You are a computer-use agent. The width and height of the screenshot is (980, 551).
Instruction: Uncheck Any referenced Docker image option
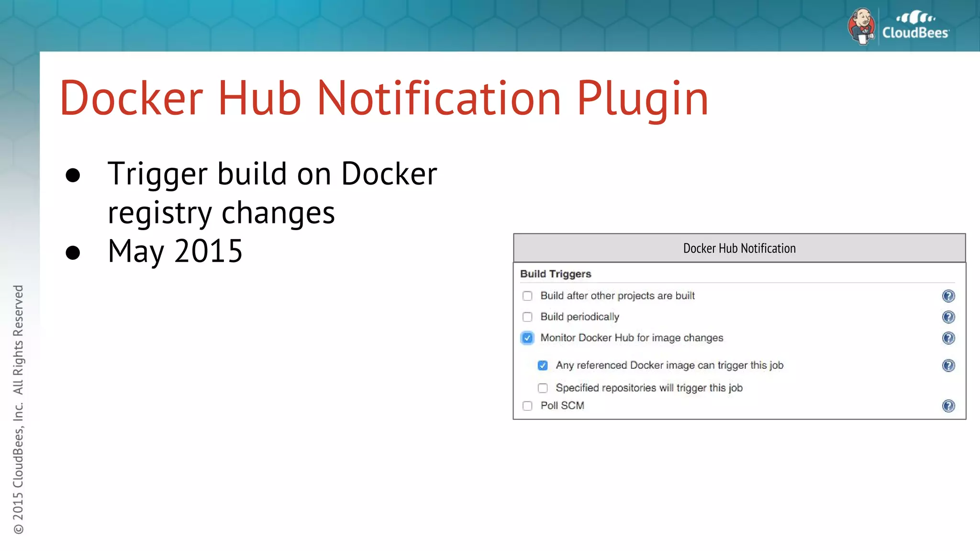tap(543, 365)
